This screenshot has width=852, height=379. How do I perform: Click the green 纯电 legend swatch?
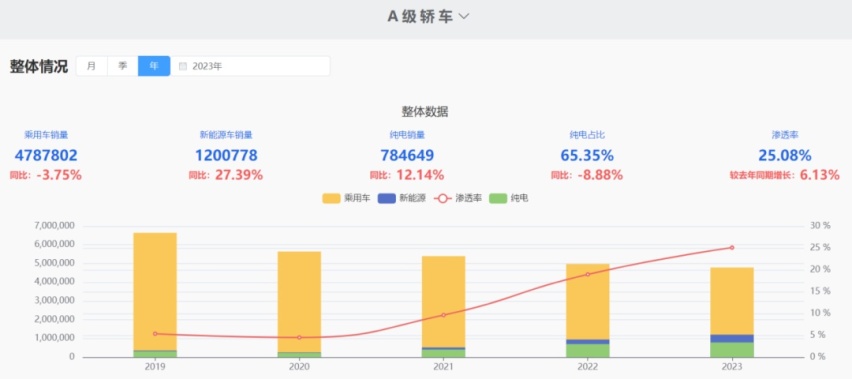tap(498, 199)
